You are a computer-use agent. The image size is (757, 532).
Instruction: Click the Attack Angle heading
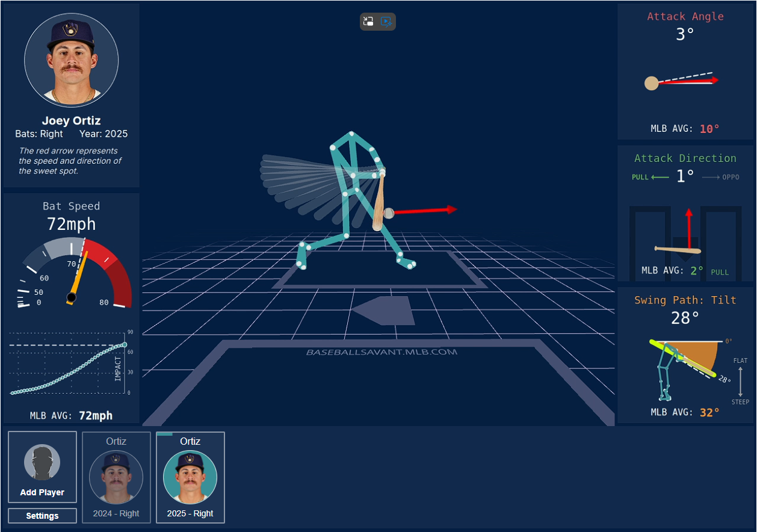click(x=685, y=16)
